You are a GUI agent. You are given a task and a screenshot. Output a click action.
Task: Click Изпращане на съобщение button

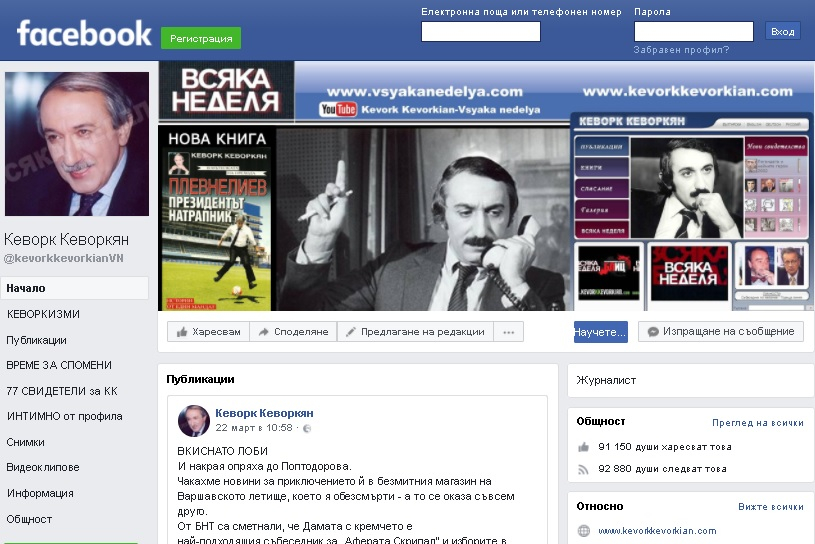[721, 331]
